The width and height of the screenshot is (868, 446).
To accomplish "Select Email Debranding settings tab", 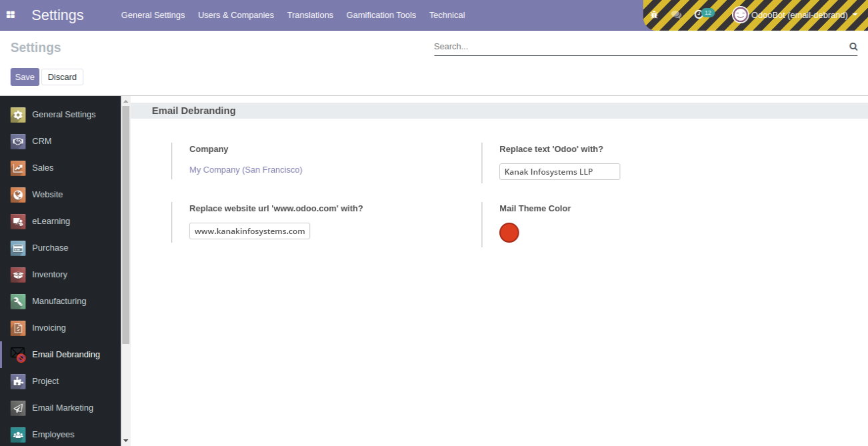I will [60, 355].
